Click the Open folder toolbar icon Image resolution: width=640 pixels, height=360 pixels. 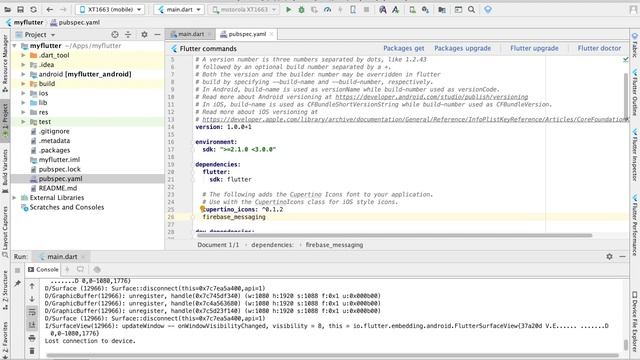point(7,9)
